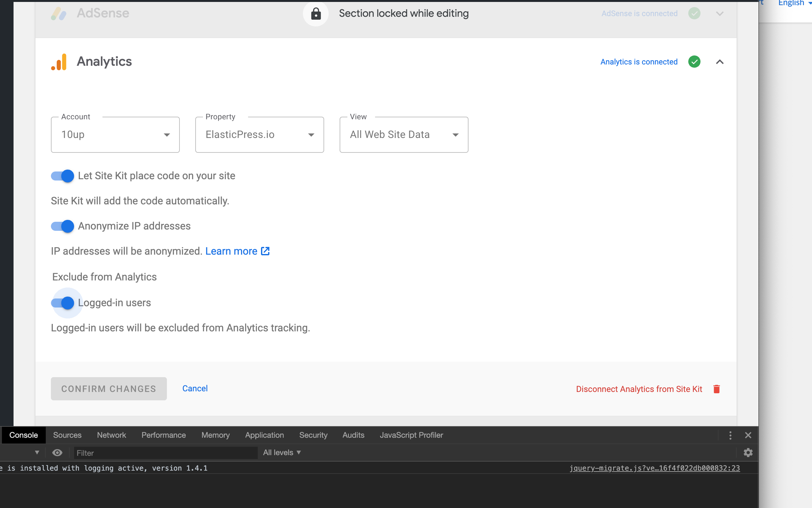Click the Exclude from Analytics label

[104, 277]
